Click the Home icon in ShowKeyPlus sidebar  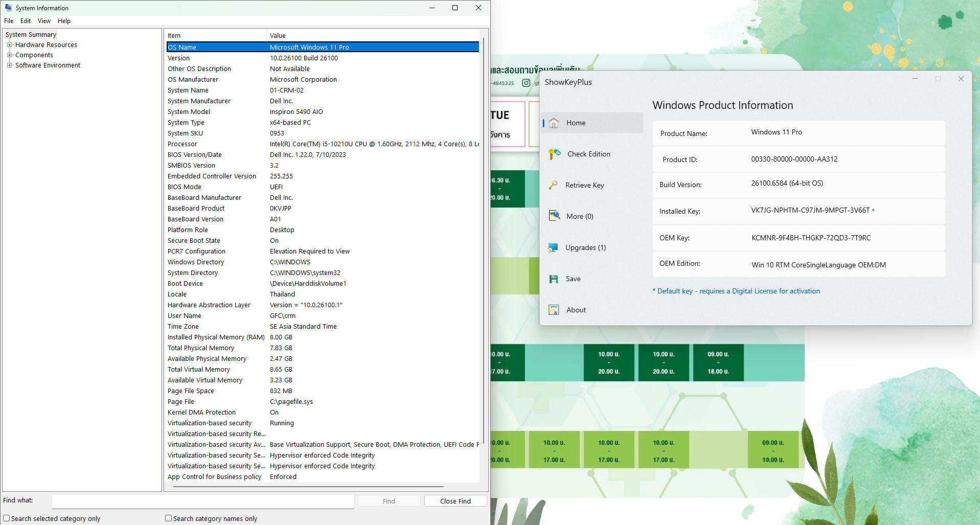point(554,123)
